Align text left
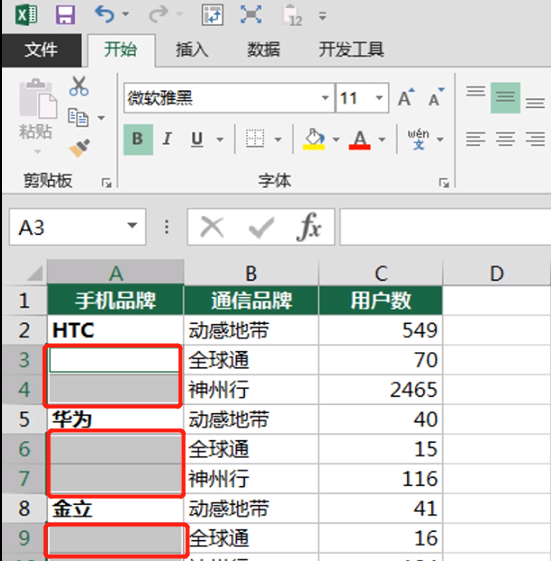The width and height of the screenshot is (551, 561). [476, 139]
